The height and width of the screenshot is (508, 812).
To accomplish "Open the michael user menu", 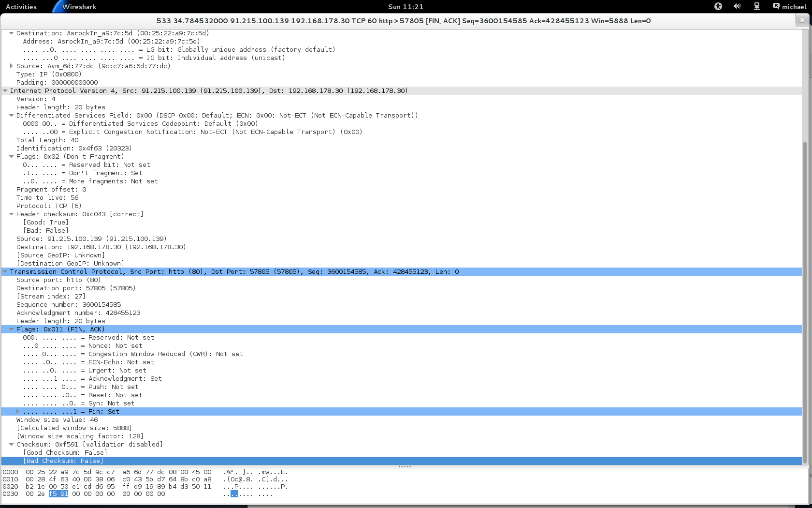I will 789,7.
